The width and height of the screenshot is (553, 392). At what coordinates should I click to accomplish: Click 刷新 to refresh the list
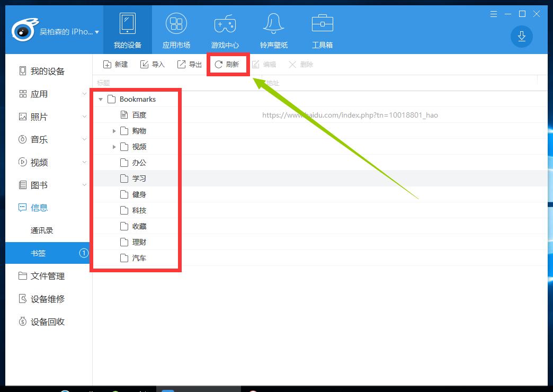[227, 64]
